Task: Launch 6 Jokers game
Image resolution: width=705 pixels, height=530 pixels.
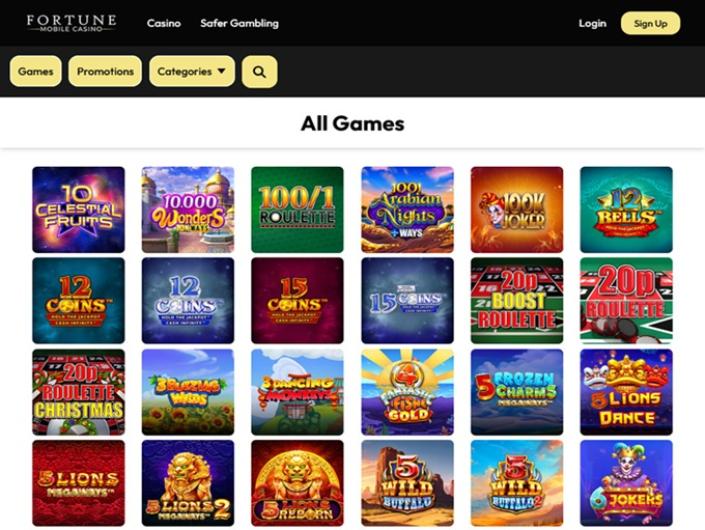Action: click(626, 483)
